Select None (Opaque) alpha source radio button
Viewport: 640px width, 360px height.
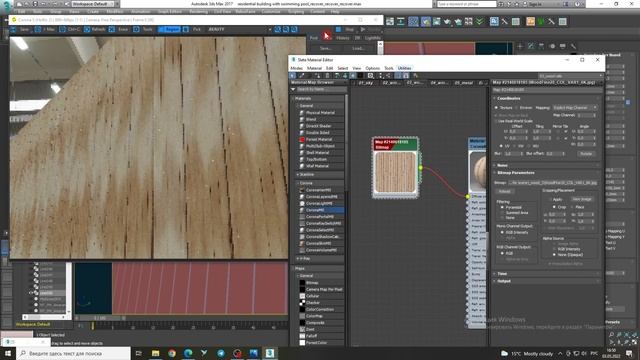click(x=554, y=254)
